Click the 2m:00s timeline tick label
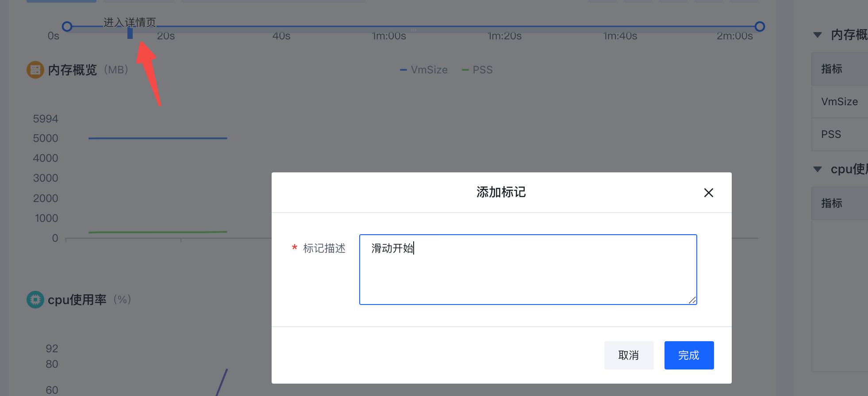Viewport: 868px width, 396px height. coord(735,36)
